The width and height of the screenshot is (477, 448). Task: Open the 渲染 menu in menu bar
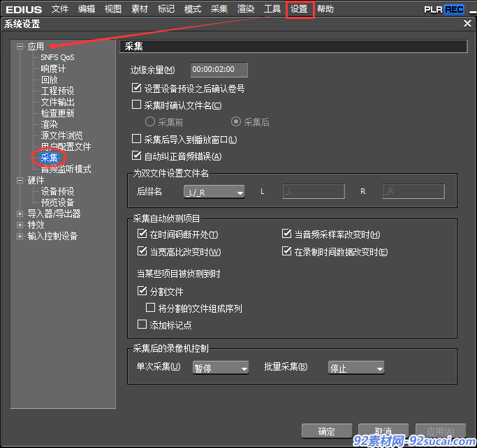[246, 9]
